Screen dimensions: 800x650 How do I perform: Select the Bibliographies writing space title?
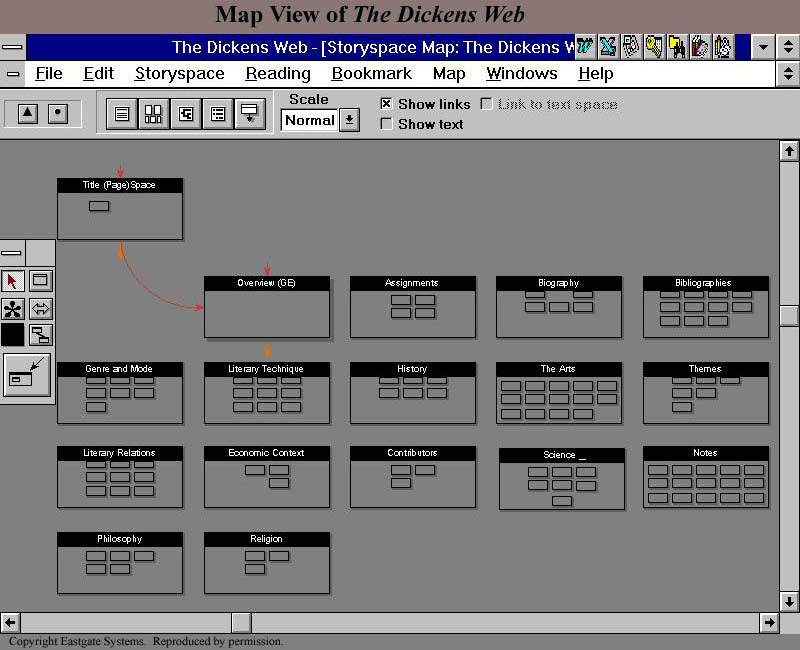click(x=705, y=283)
